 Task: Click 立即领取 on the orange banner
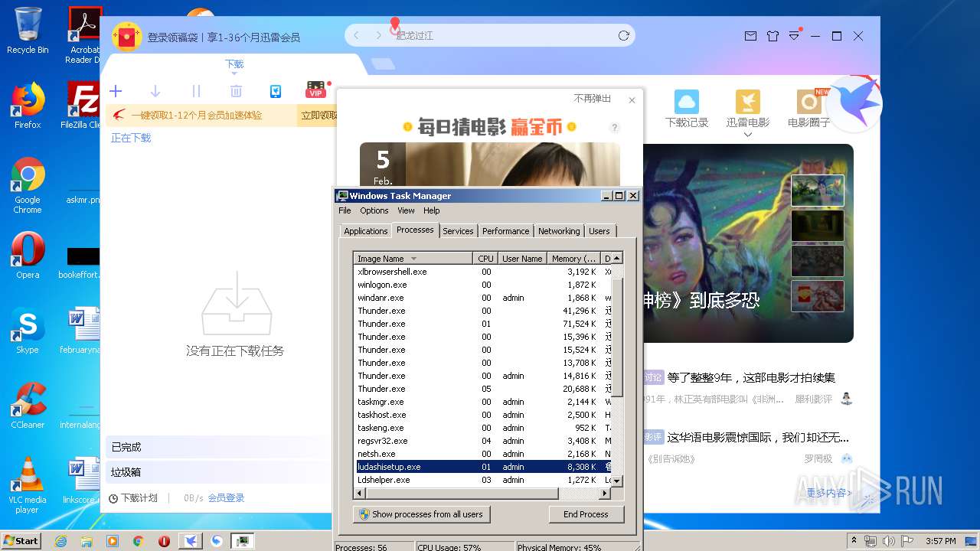(x=318, y=116)
